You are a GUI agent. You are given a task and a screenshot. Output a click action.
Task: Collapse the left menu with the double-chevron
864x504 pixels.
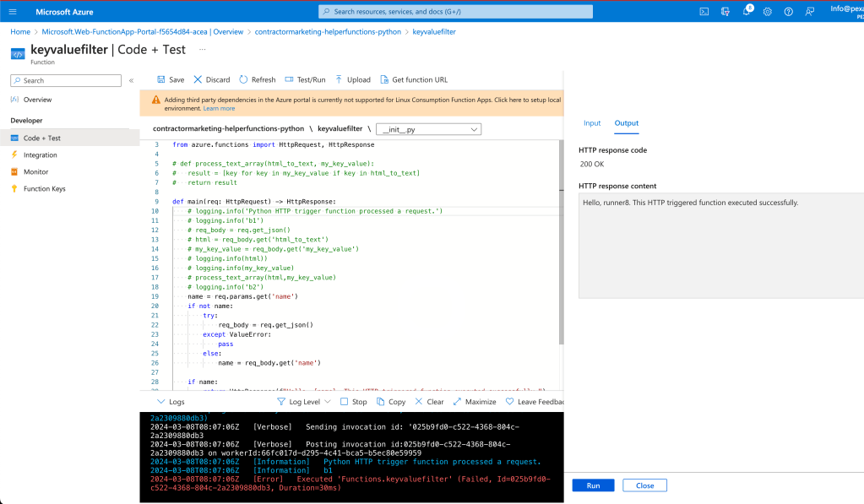click(x=131, y=80)
